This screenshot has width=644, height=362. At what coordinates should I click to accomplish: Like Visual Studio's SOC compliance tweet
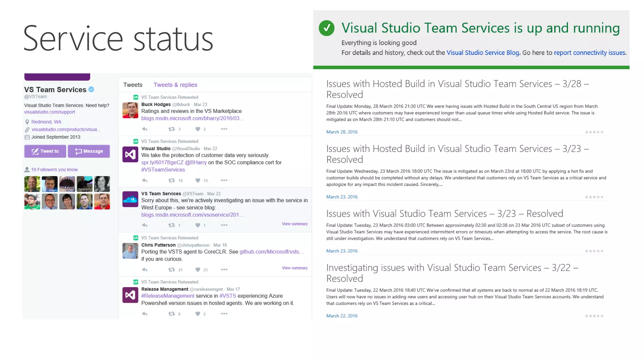[198, 180]
